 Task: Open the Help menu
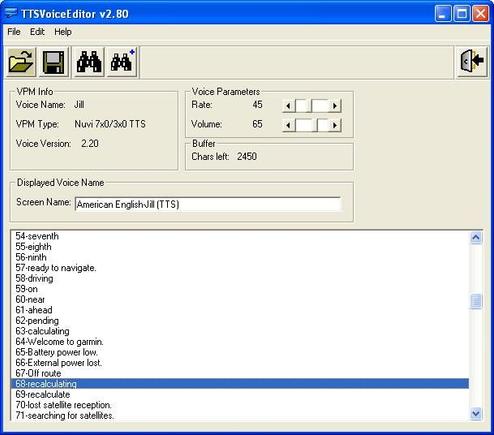coord(63,32)
